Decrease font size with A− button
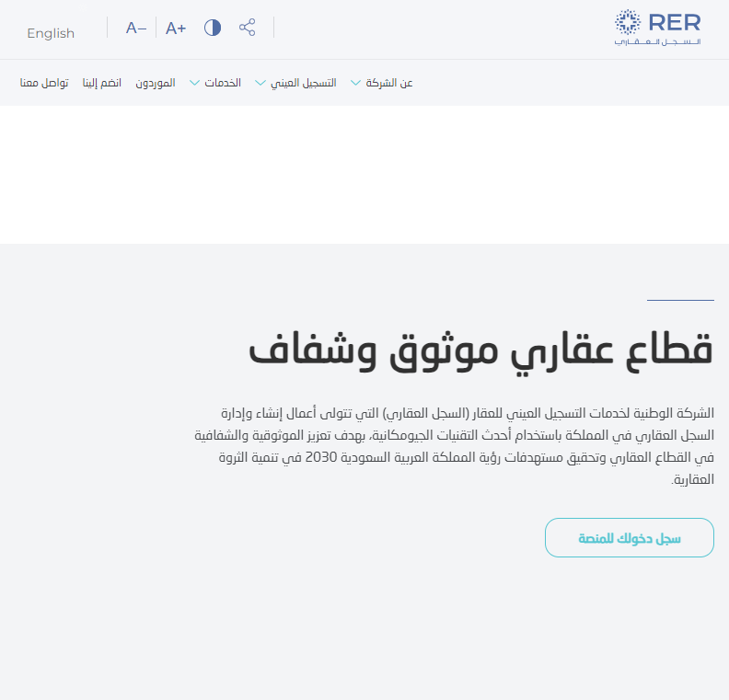 pyautogui.click(x=136, y=29)
